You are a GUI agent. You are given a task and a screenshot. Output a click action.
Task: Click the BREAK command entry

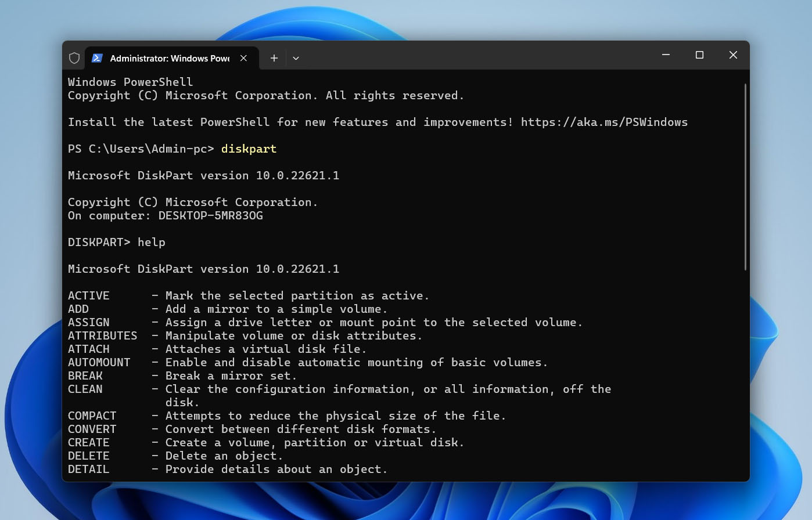pos(85,375)
